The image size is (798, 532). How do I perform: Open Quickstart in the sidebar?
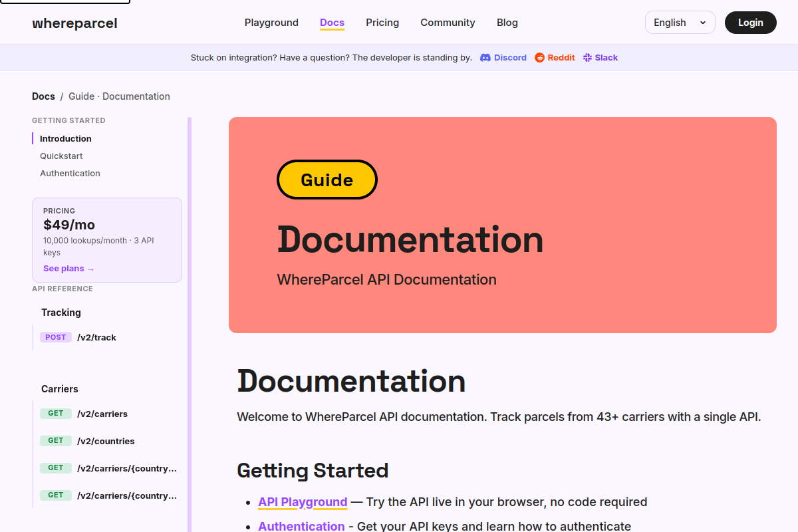coord(61,156)
